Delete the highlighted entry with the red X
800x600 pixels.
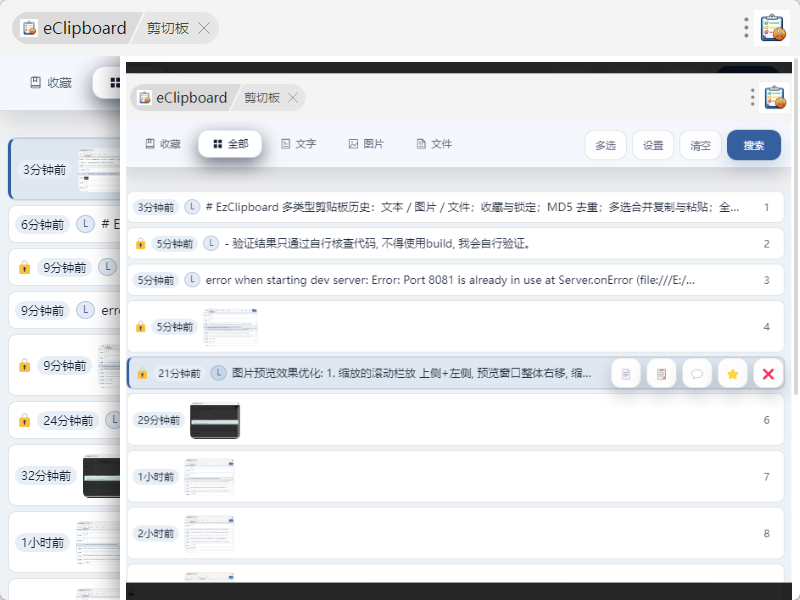[768, 374]
